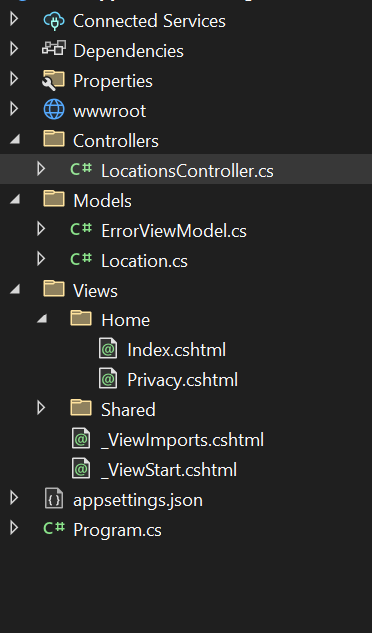Click the Shared folder icon
Image resolution: width=372 pixels, height=633 pixels.
pyautogui.click(x=81, y=408)
